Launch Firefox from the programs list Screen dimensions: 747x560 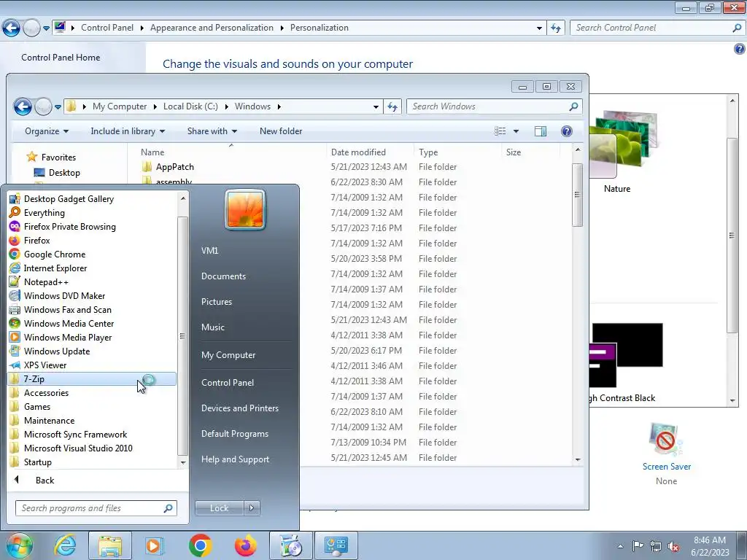(36, 241)
